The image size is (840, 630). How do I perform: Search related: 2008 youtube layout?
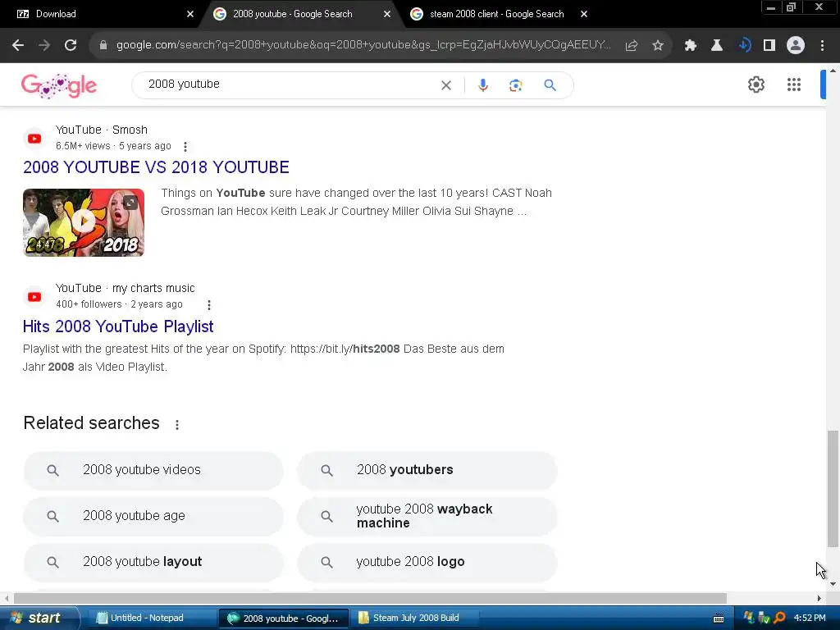(153, 562)
